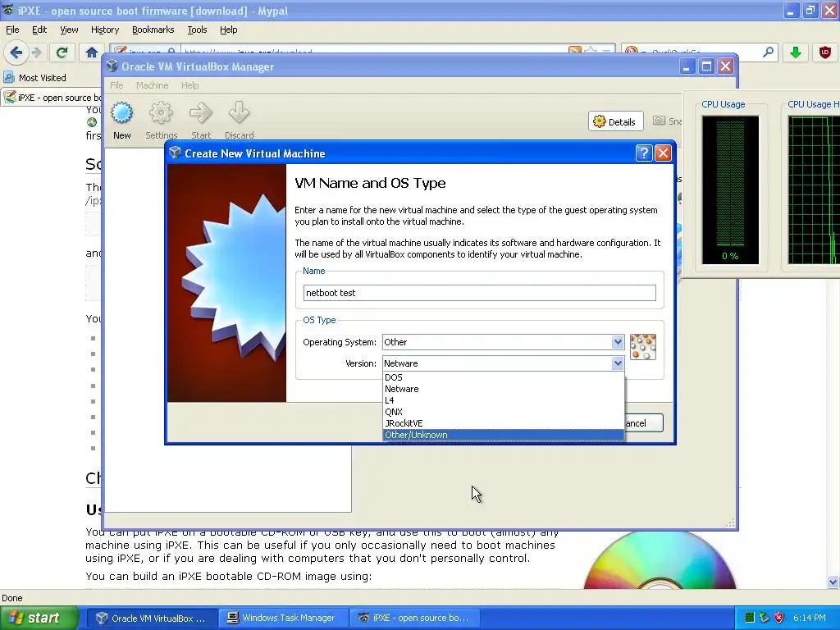The image size is (840, 630).
Task: Open browser File menu
Action: (x=12, y=30)
